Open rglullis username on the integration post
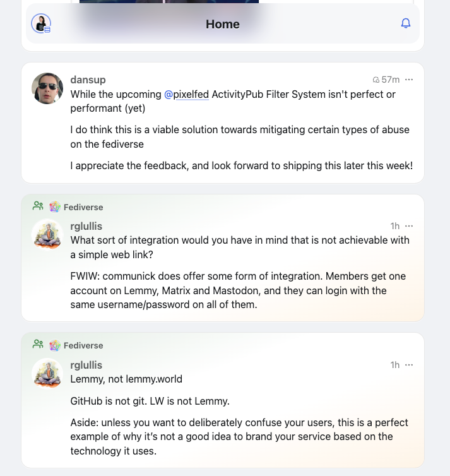The height and width of the screenshot is (476, 450). [x=86, y=226]
